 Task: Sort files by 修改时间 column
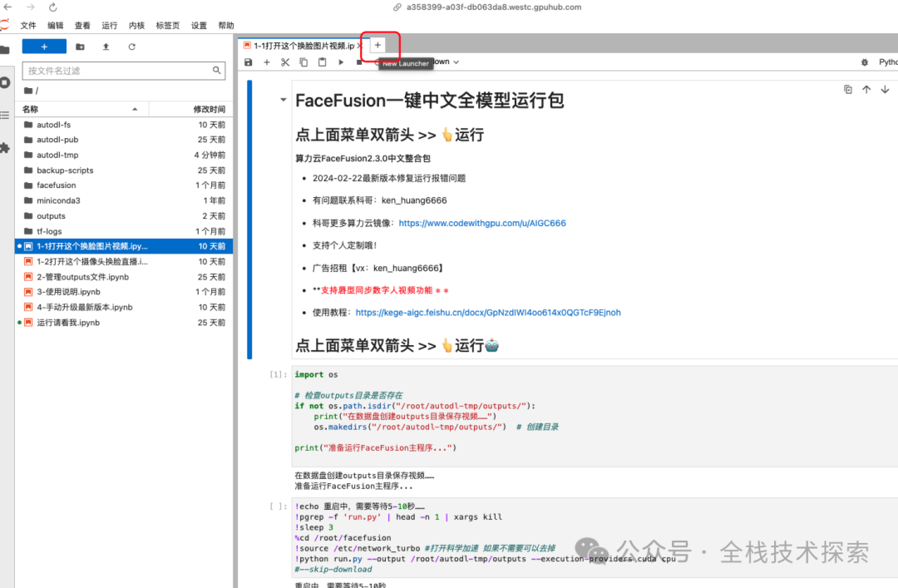pos(191,109)
